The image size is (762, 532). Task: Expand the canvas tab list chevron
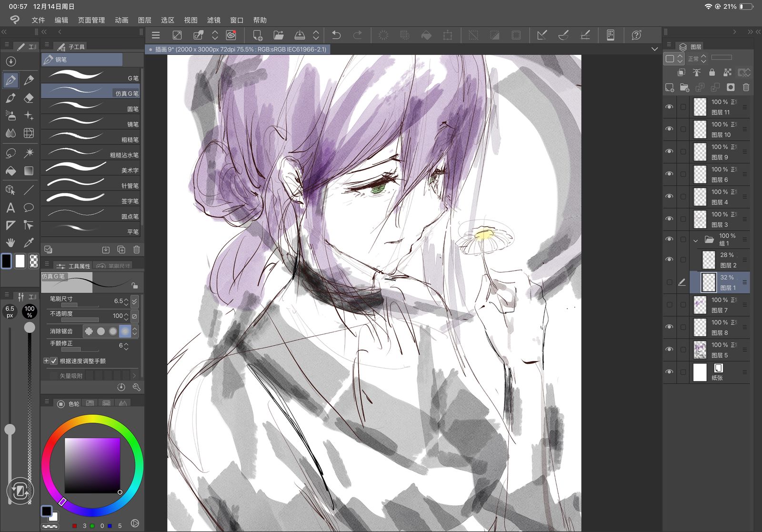click(x=654, y=49)
